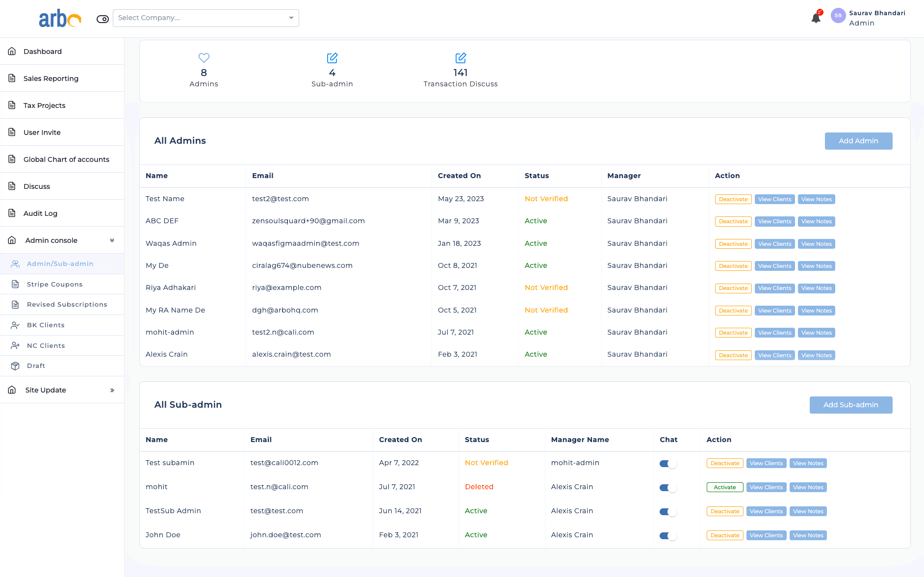This screenshot has width=924, height=577.
Task: Click the email zensoulsquard+90@gmail.com
Action: coord(308,221)
